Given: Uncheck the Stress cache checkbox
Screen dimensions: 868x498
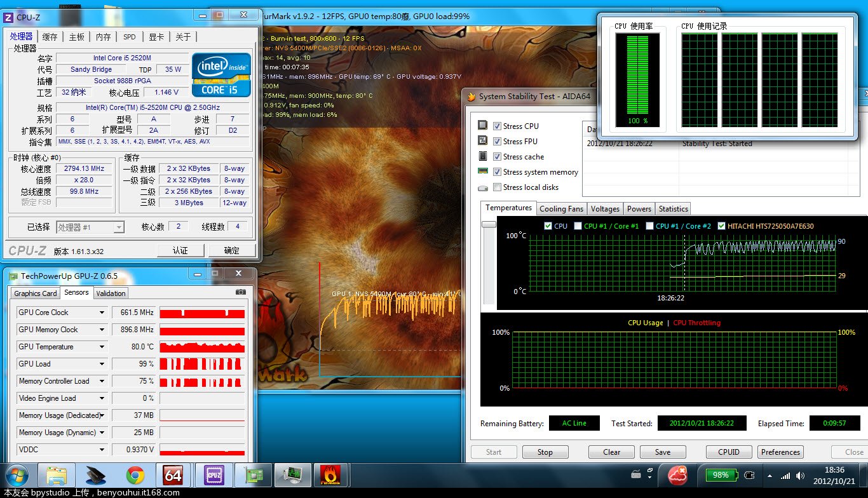Looking at the screenshot, I should tap(497, 156).
